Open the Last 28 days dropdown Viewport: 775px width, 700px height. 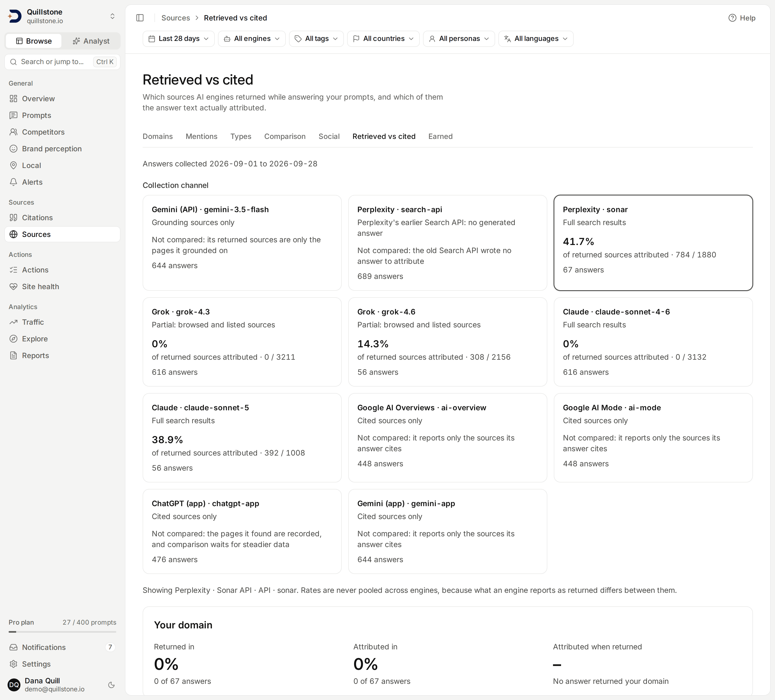[x=178, y=38]
